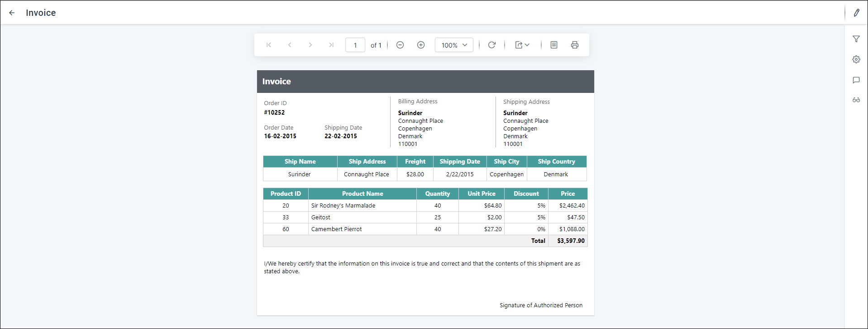Click the zoom out minus icon

tap(400, 45)
